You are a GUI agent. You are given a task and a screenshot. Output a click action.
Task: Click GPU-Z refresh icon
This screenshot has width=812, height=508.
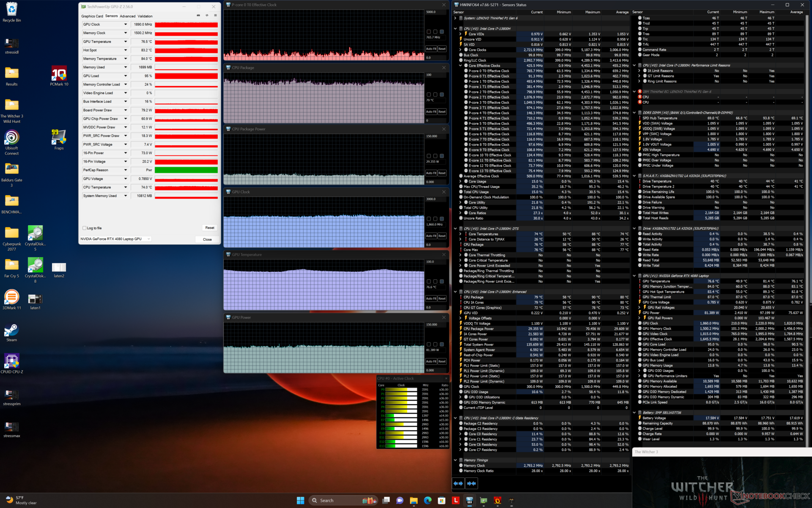tap(207, 16)
